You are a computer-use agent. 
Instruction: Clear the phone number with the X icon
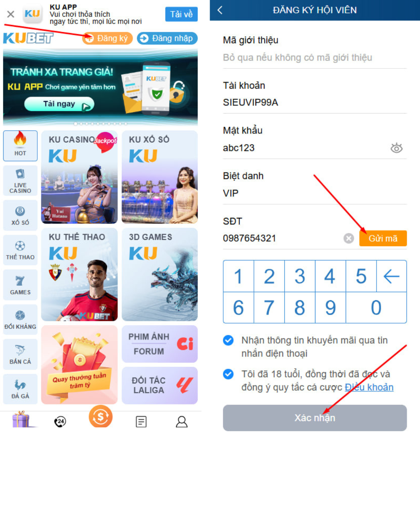tap(349, 238)
